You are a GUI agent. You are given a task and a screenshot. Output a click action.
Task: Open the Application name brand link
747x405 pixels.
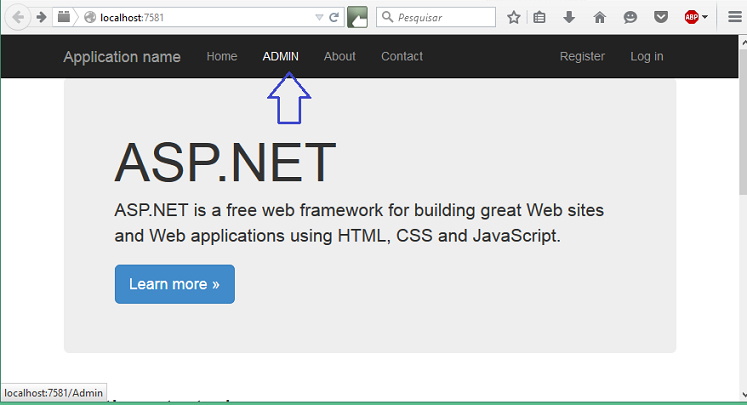122,57
